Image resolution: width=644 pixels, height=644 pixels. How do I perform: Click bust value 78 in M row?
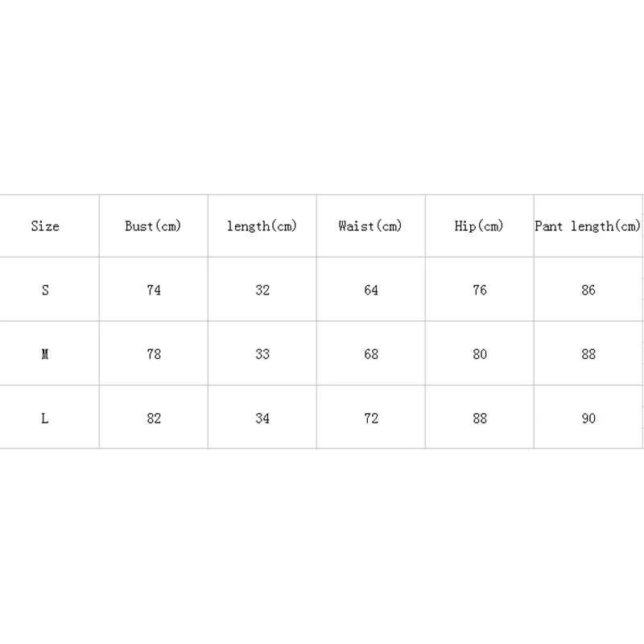pyautogui.click(x=154, y=354)
